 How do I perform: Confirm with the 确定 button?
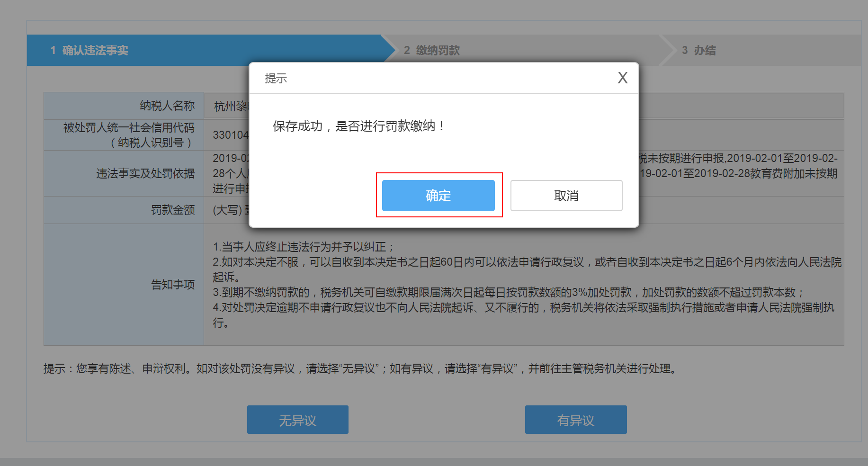(x=438, y=196)
